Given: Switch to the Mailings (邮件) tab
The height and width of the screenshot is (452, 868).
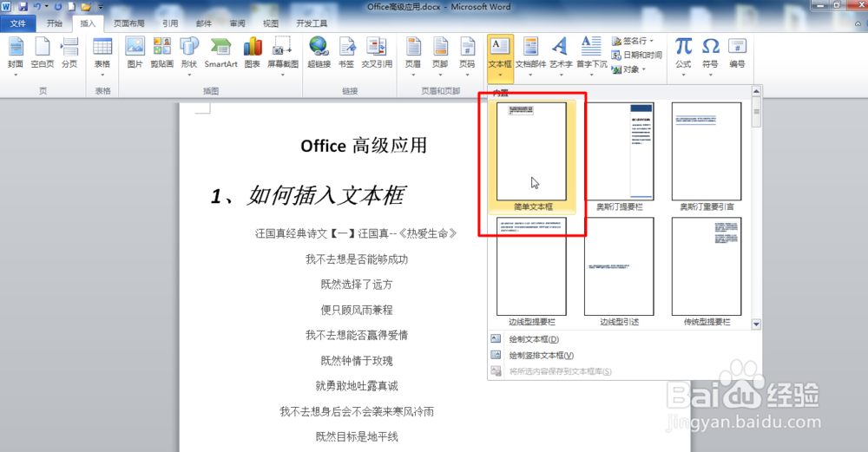Looking at the screenshot, I should click(204, 23).
